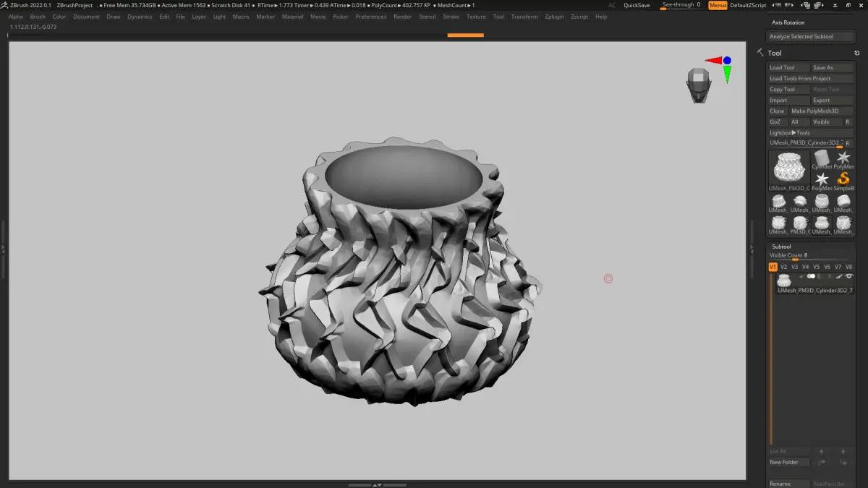Expand the left tray divider handle

click(3, 248)
